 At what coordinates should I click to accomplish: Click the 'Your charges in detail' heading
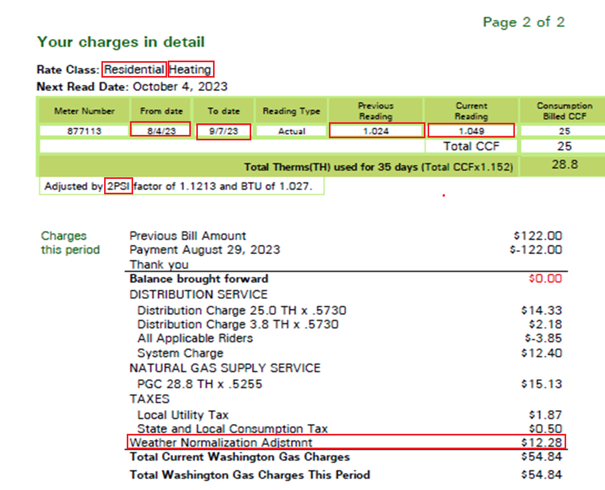(121, 42)
